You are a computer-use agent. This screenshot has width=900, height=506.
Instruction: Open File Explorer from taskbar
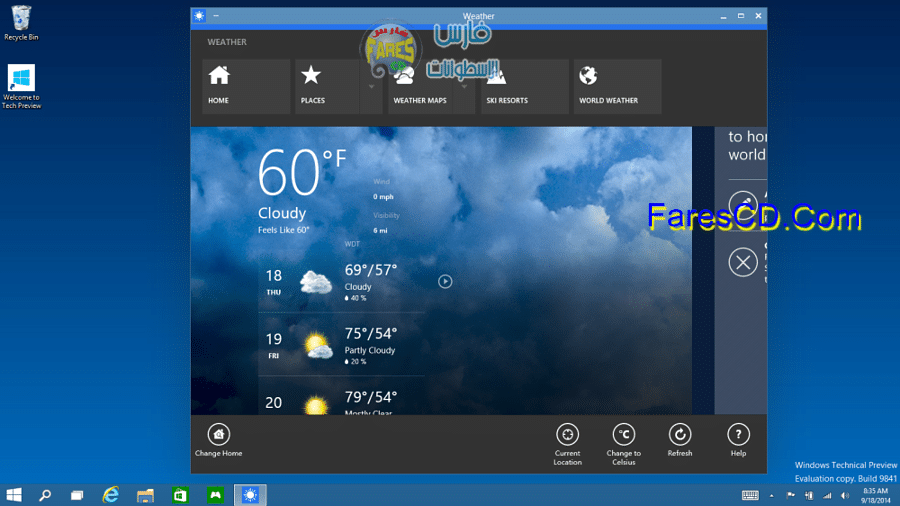(x=145, y=495)
